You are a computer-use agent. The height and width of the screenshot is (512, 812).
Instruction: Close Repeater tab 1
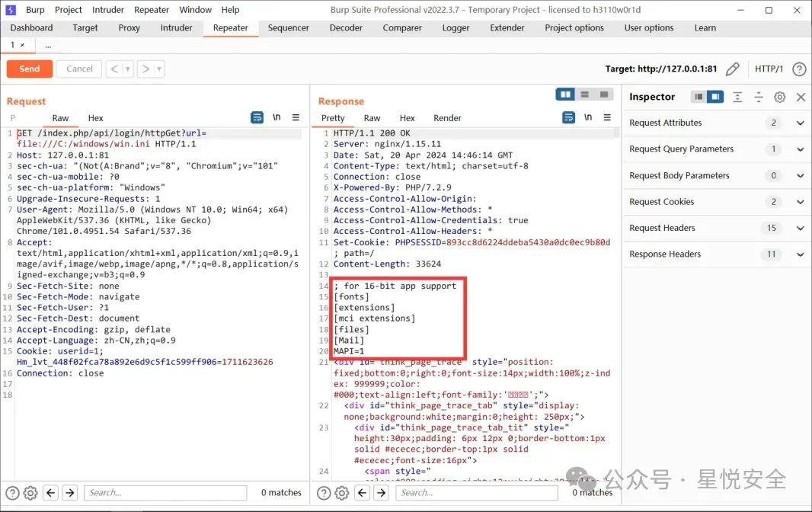22,45
